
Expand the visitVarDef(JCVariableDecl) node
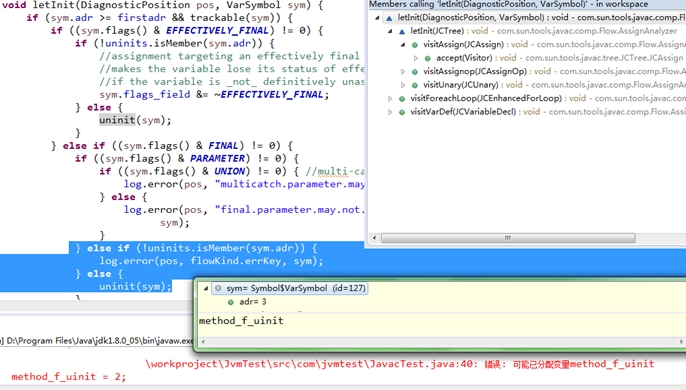coord(390,112)
